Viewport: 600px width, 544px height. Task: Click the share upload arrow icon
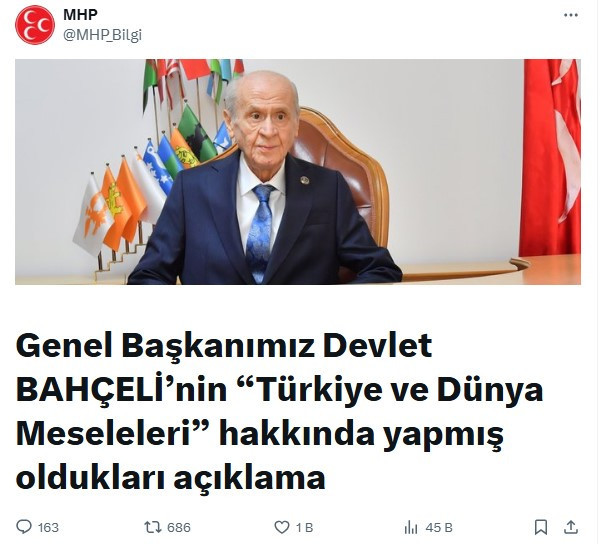pyautogui.click(x=571, y=527)
